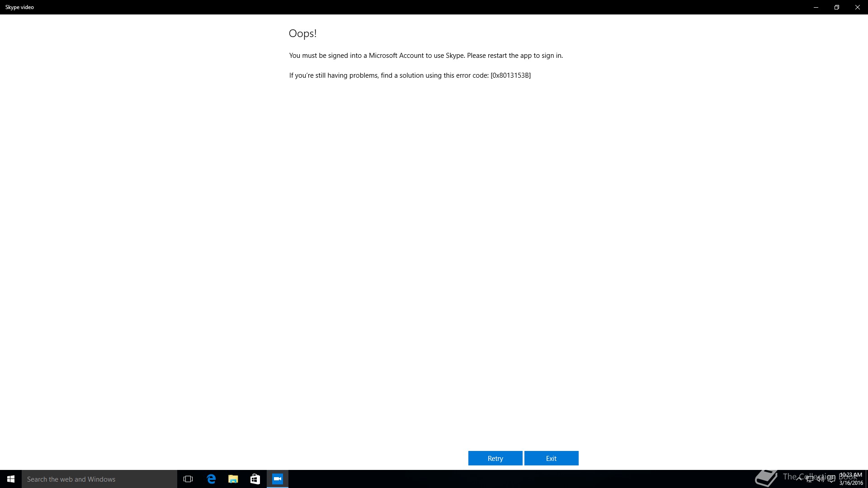Viewport: 868px width, 488px height.
Task: Open the Action Center notifications icon
Action: (x=831, y=479)
